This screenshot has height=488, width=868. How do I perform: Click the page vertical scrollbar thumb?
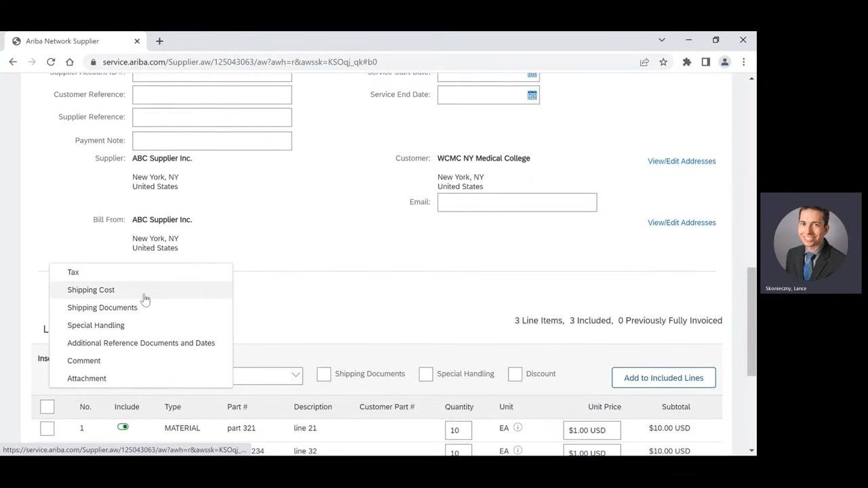pyautogui.click(x=751, y=321)
